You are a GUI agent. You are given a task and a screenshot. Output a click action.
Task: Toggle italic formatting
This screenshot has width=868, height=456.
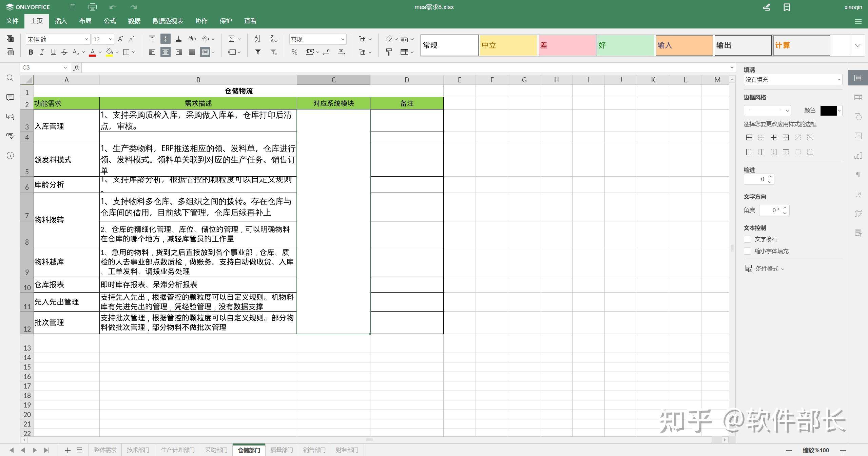click(x=42, y=52)
